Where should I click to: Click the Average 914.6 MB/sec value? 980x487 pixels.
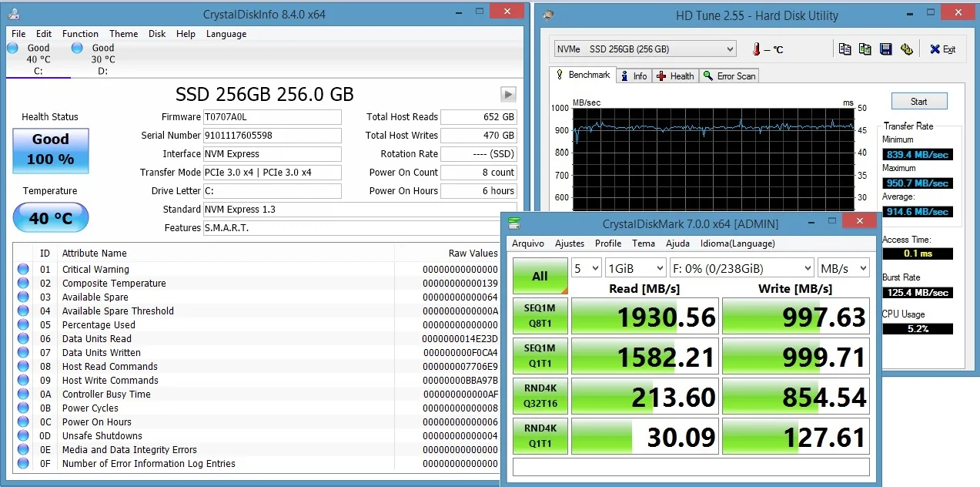[x=917, y=211]
